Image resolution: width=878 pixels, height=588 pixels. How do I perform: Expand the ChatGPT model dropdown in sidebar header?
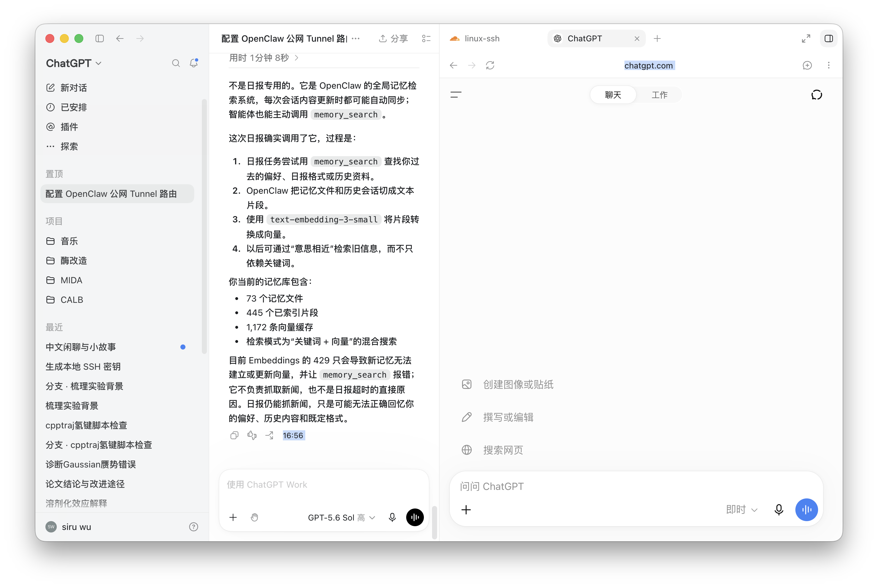[74, 63]
